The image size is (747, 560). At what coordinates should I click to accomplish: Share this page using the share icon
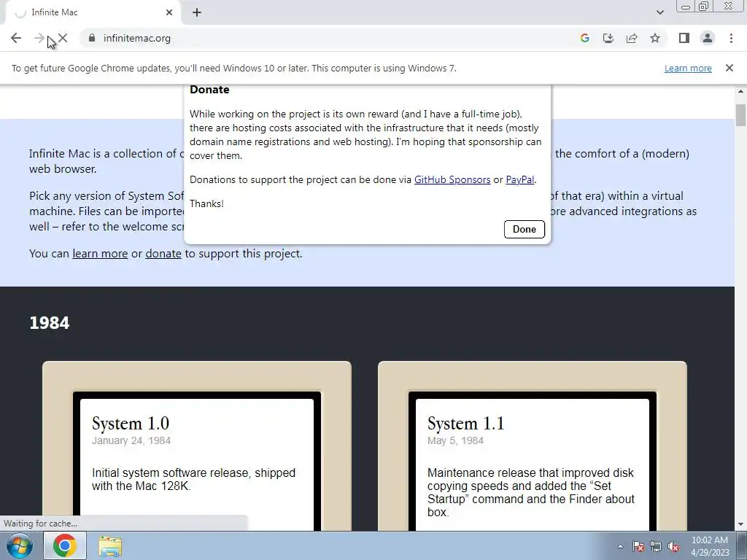click(632, 38)
